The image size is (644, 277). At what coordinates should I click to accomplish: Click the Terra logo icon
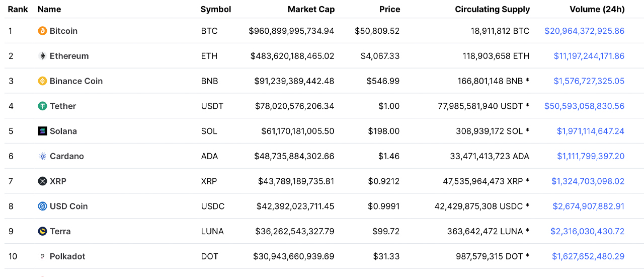tap(43, 231)
